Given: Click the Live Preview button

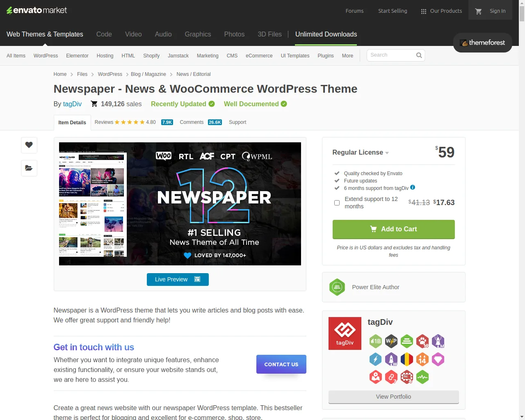Looking at the screenshot, I should click(x=178, y=279).
